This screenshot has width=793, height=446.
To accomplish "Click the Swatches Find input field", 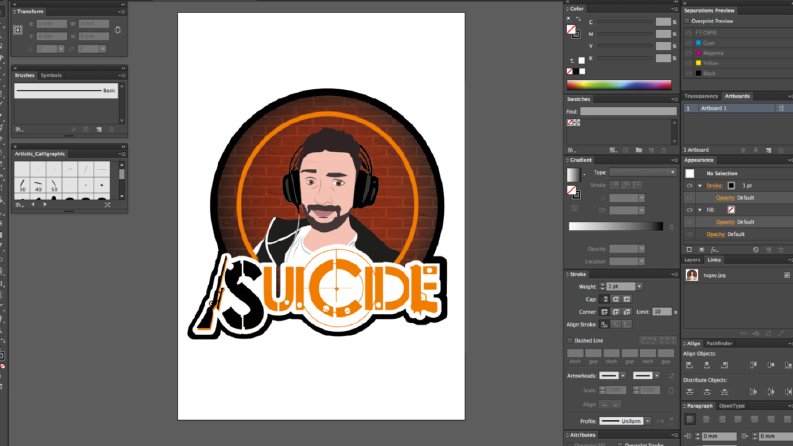I will coord(628,111).
